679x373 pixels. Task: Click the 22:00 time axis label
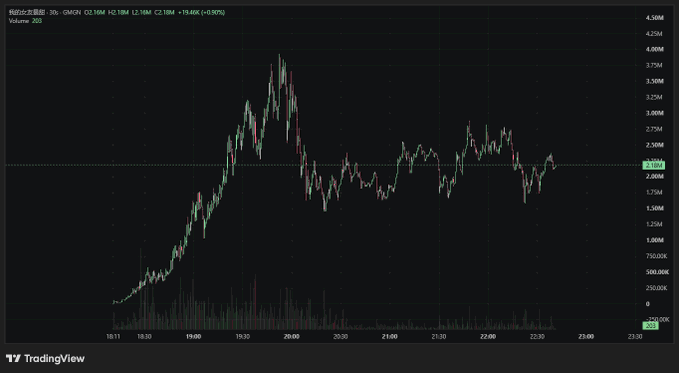coord(488,337)
